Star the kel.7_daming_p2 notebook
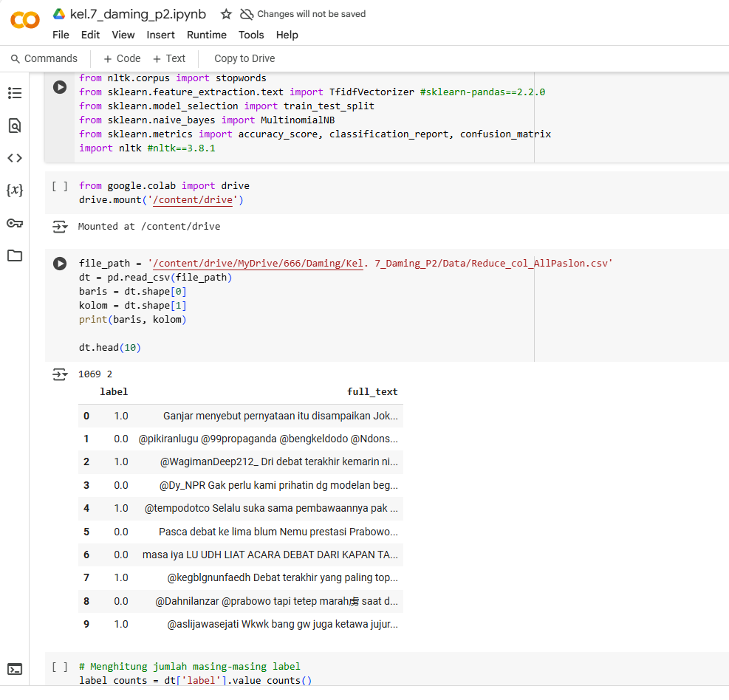The width and height of the screenshot is (729, 700). (x=225, y=13)
